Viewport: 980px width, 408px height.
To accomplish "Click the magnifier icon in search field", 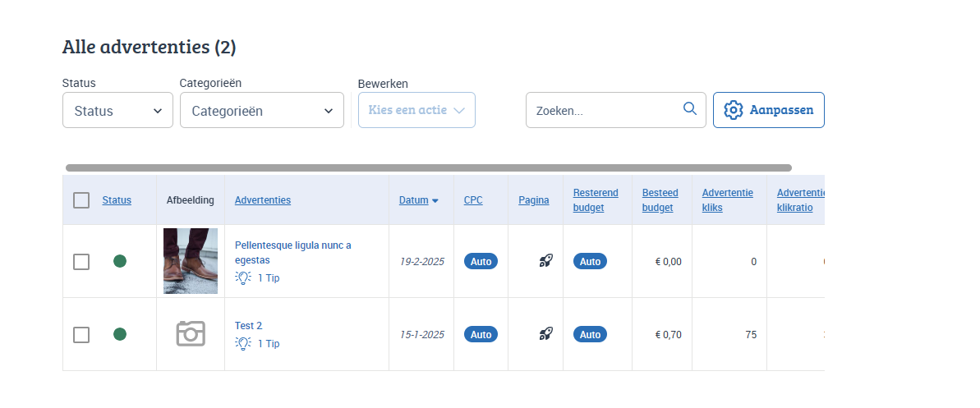I will tap(689, 109).
